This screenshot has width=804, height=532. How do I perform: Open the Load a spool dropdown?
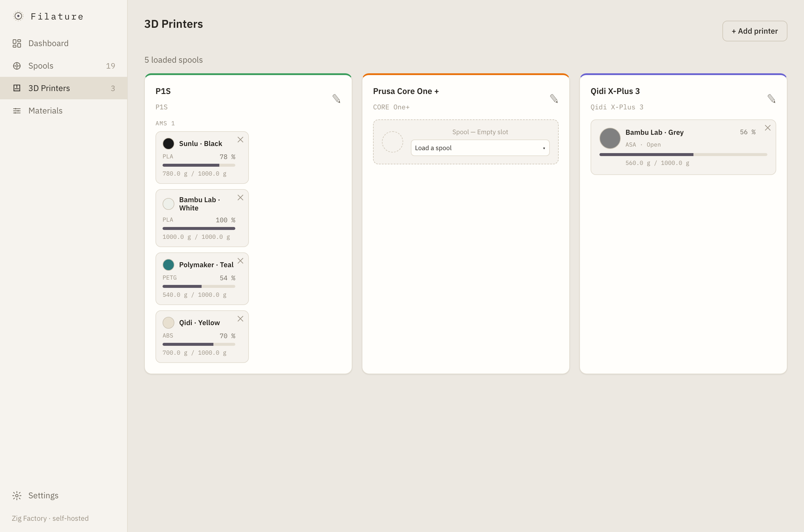pos(480,148)
